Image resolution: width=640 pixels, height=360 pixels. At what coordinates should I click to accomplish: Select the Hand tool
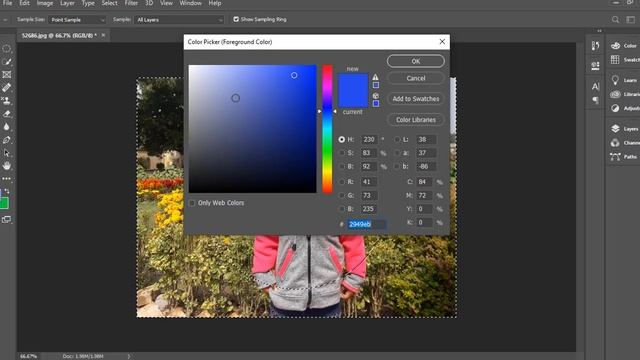(x=7, y=166)
